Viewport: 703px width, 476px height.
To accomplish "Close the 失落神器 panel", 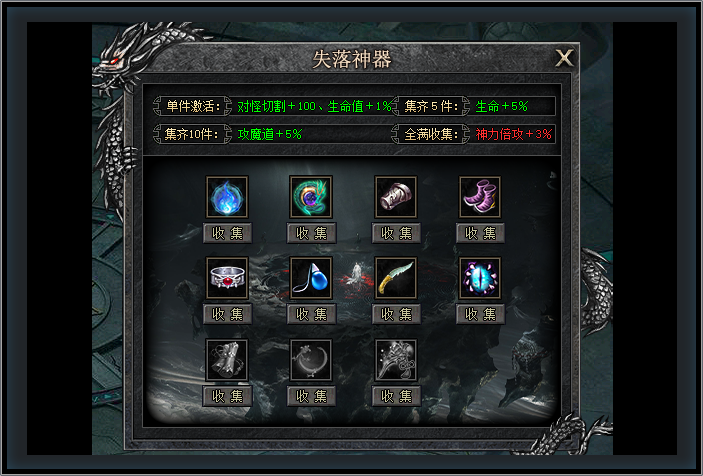I will [564, 58].
